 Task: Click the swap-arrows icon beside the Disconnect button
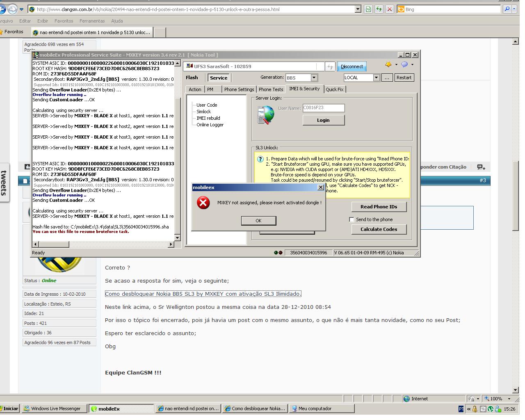click(x=330, y=66)
